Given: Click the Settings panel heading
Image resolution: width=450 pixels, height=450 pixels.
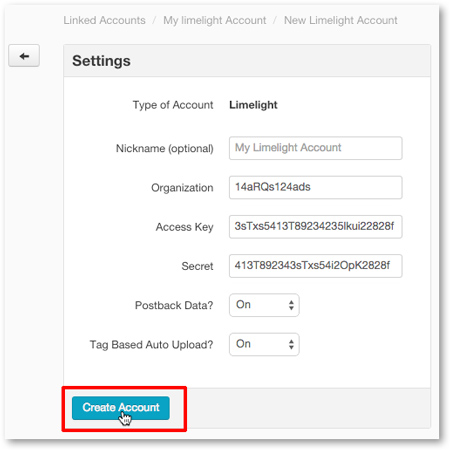Looking at the screenshot, I should pyautogui.click(x=101, y=61).
